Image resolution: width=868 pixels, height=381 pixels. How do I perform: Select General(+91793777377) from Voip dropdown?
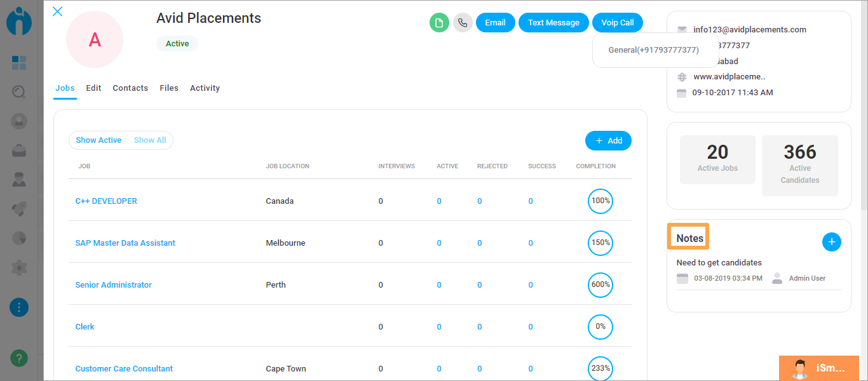pos(653,50)
